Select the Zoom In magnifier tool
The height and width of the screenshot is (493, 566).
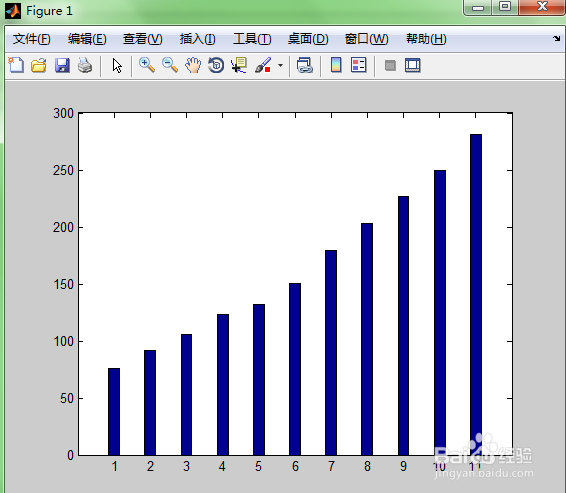click(x=147, y=65)
